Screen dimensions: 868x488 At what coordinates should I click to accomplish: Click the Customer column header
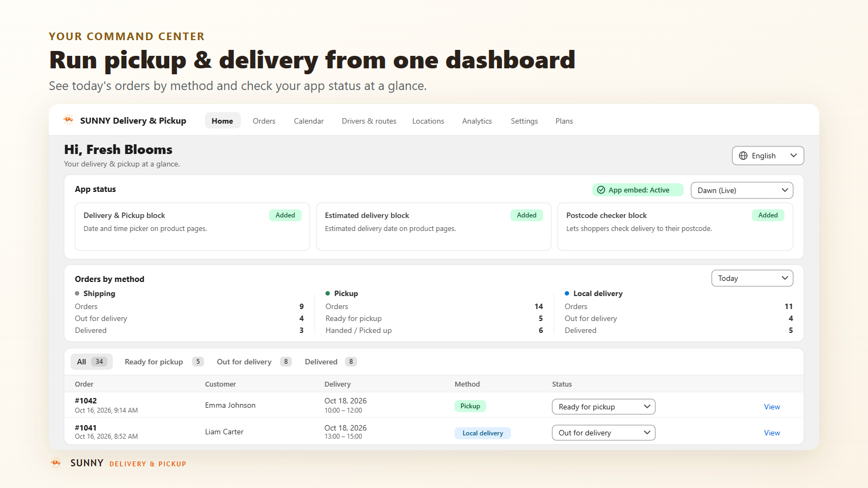(x=220, y=384)
